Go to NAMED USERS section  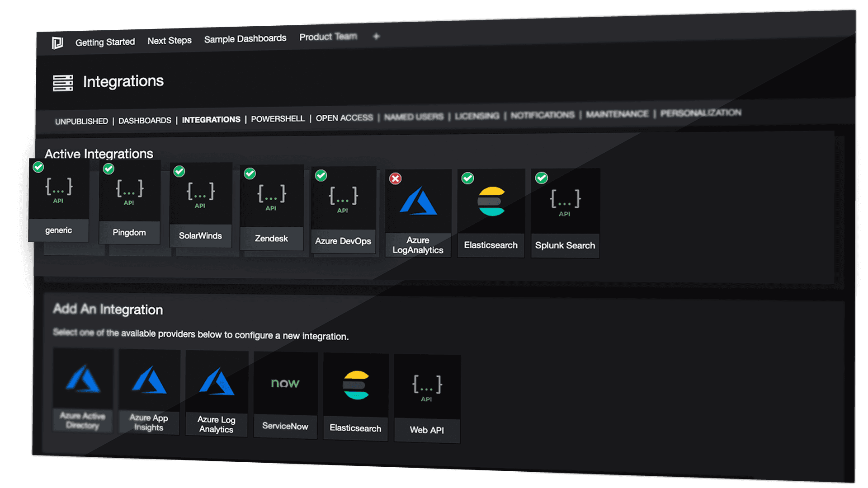[414, 117]
